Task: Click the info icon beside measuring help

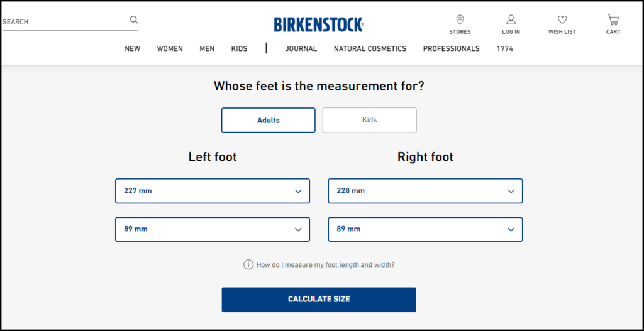Action: click(248, 264)
